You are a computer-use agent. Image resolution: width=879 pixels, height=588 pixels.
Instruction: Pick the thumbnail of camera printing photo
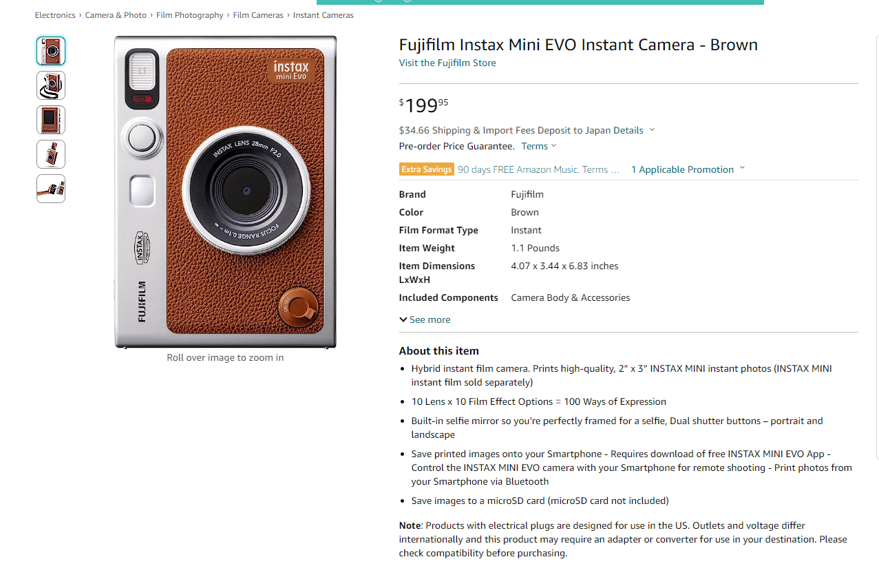tap(51, 154)
